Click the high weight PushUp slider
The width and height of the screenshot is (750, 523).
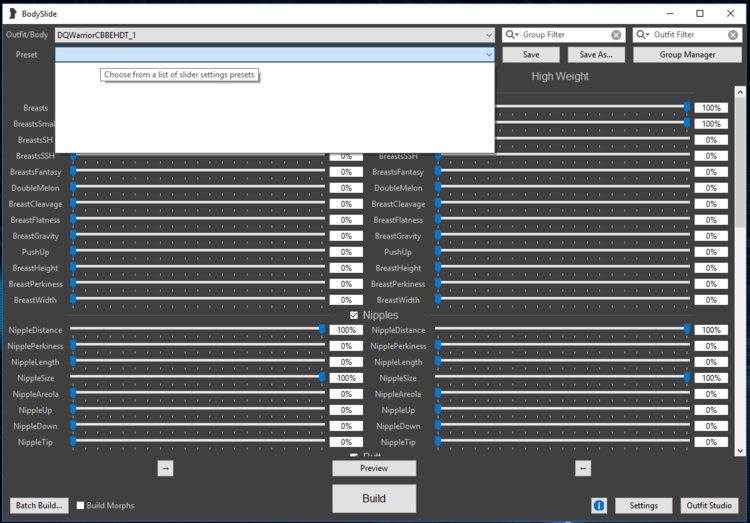point(562,251)
